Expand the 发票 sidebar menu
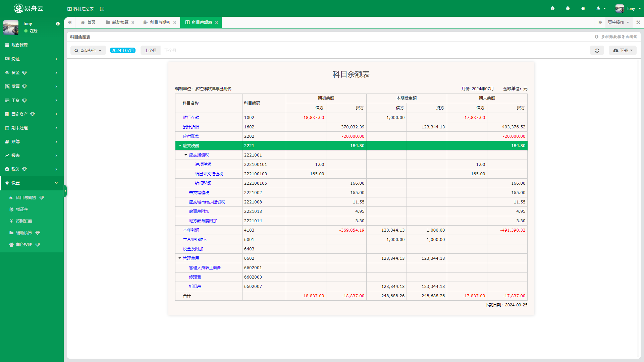The height and width of the screenshot is (362, 644). (32, 86)
